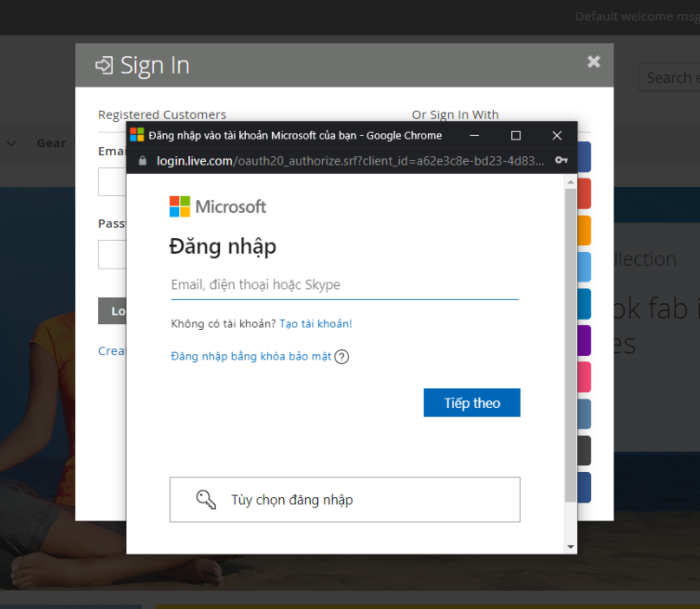Maximize the Microsoft login popup window
This screenshot has height=609, width=700.
coord(515,135)
